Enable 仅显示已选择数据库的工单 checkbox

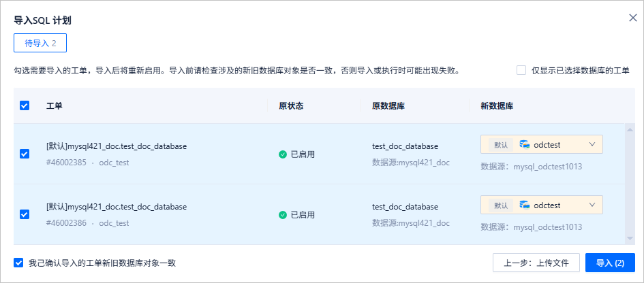[x=521, y=70]
